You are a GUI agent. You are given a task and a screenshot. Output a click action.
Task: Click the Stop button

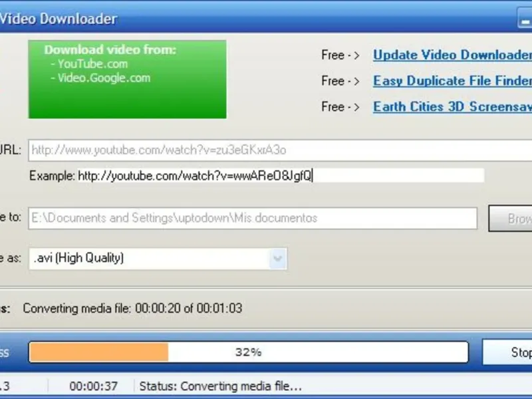(507, 352)
